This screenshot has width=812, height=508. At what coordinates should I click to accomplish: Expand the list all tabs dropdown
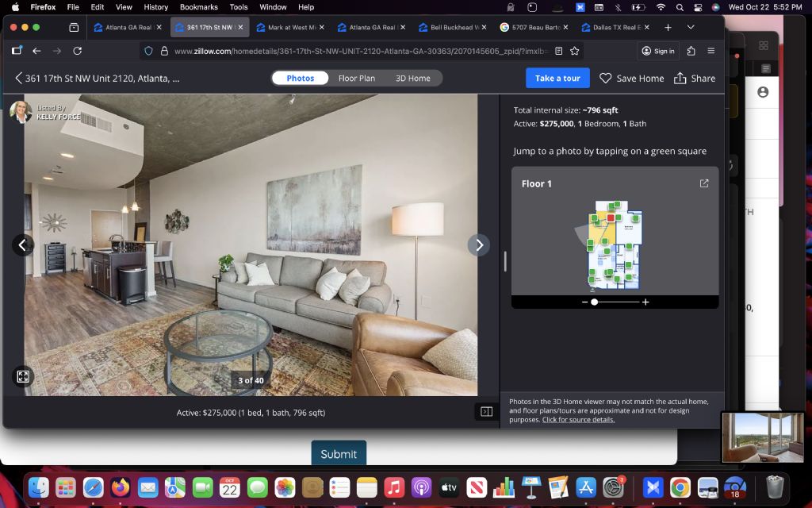click(691, 27)
